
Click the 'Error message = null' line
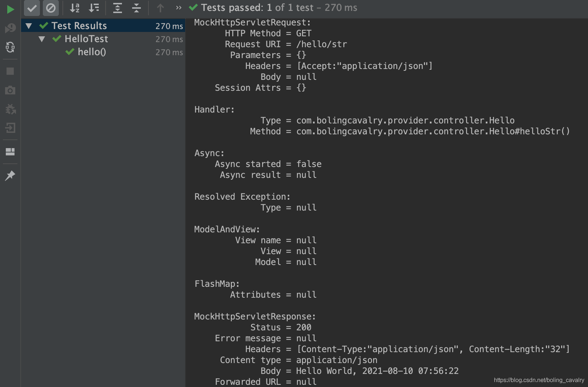click(266, 338)
